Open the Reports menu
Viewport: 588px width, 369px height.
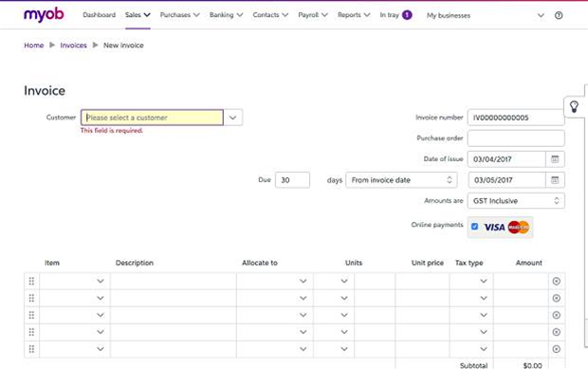pyautogui.click(x=354, y=15)
